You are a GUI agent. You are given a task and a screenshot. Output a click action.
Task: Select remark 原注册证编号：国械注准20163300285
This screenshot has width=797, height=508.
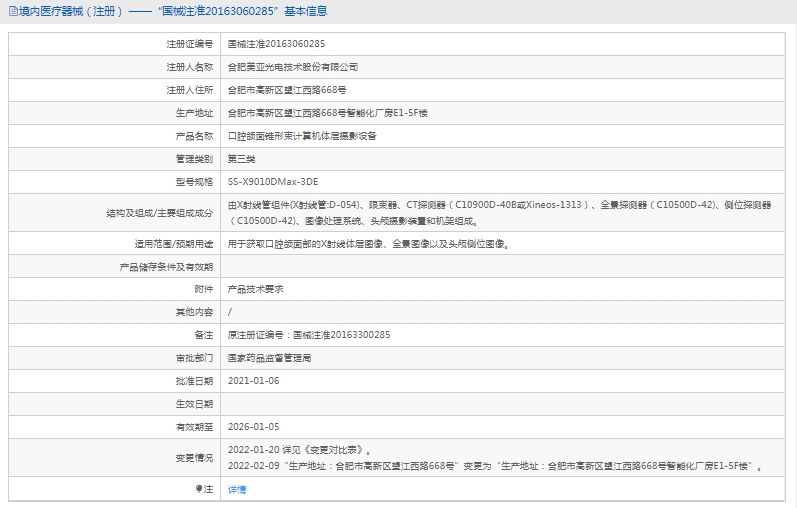tap(309, 335)
